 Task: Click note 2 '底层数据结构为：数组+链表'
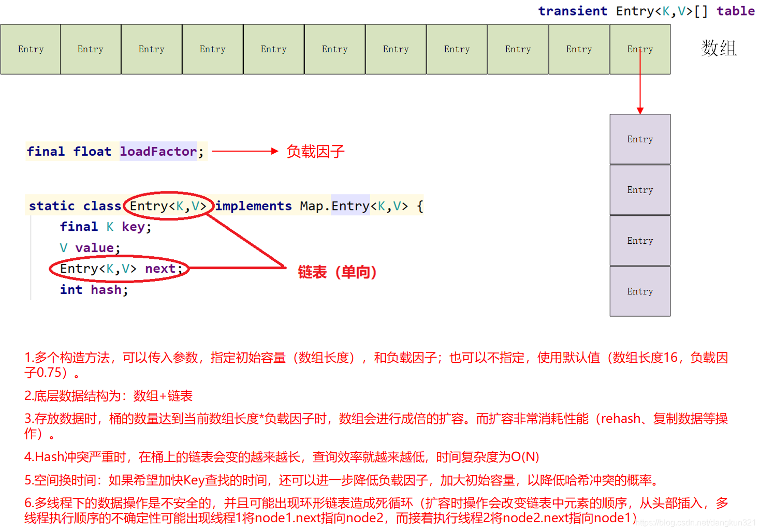click(x=108, y=396)
